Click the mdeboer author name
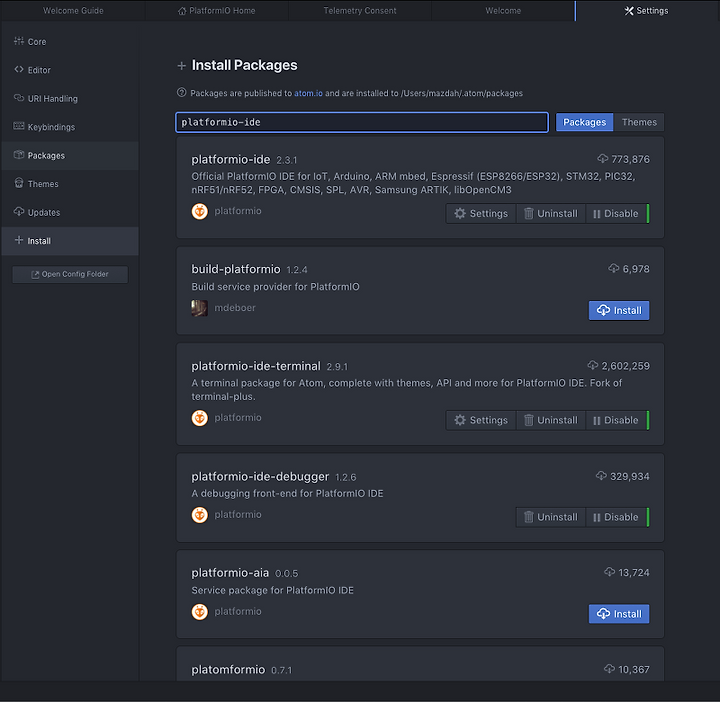The image size is (720, 702). pyautogui.click(x=235, y=308)
